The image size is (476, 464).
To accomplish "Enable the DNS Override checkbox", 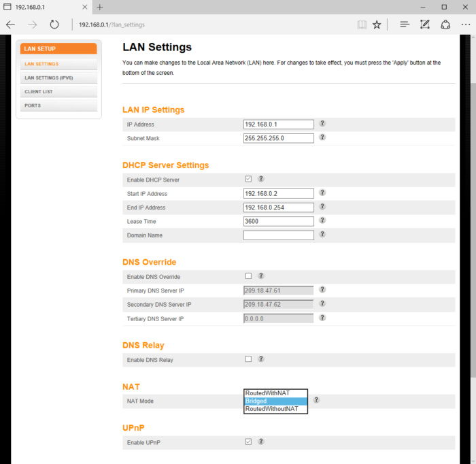I will 248,276.
